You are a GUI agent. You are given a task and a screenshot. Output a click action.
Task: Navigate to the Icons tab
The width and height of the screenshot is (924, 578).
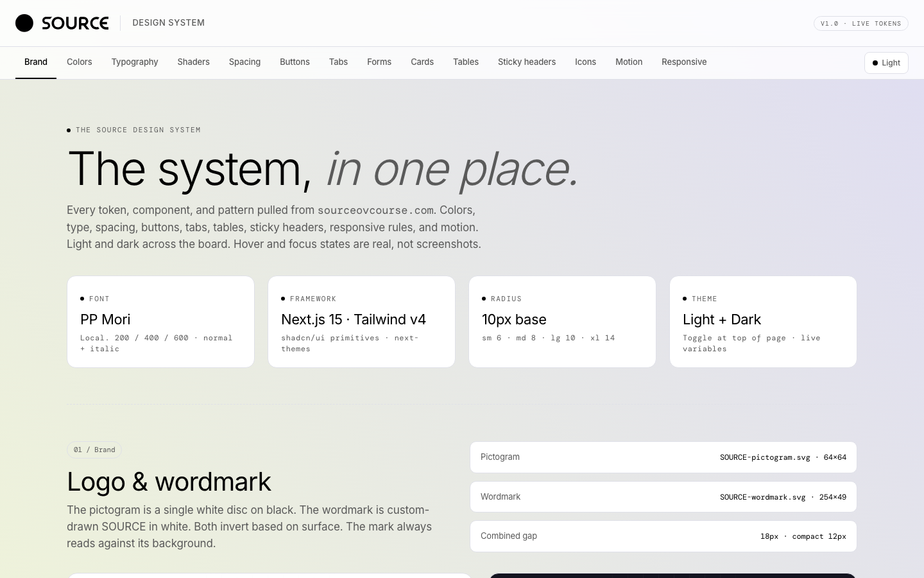tap(585, 62)
